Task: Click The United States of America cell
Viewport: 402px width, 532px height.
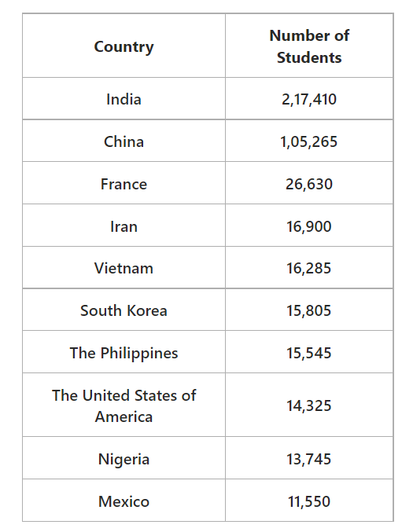Action: 124,405
